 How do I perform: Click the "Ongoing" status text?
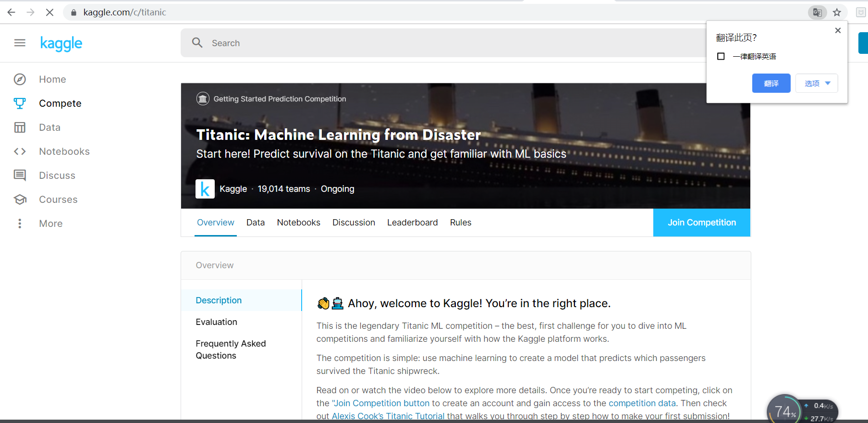pyautogui.click(x=338, y=189)
